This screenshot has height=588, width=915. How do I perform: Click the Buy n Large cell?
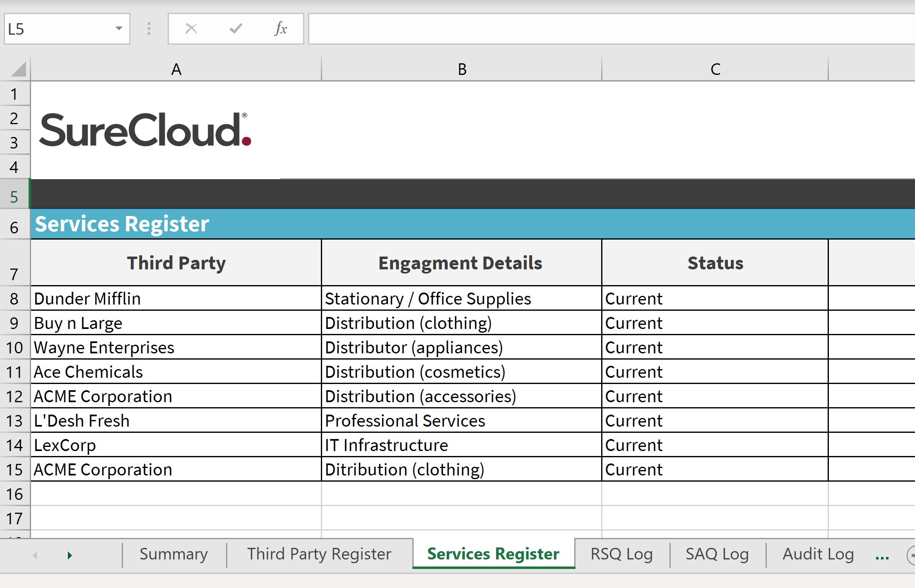click(176, 323)
